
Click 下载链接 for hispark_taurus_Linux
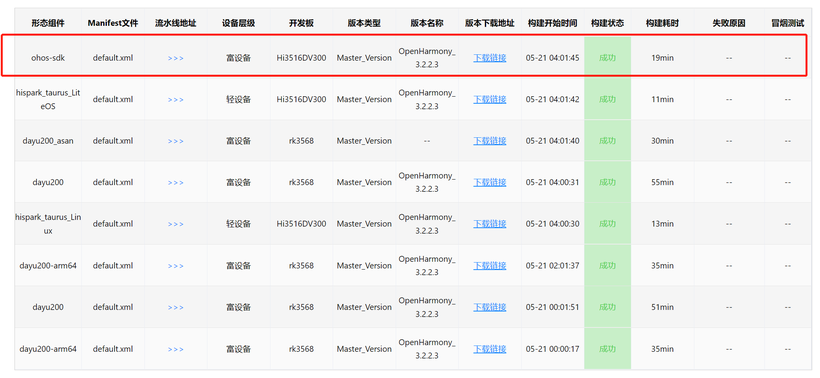click(489, 224)
